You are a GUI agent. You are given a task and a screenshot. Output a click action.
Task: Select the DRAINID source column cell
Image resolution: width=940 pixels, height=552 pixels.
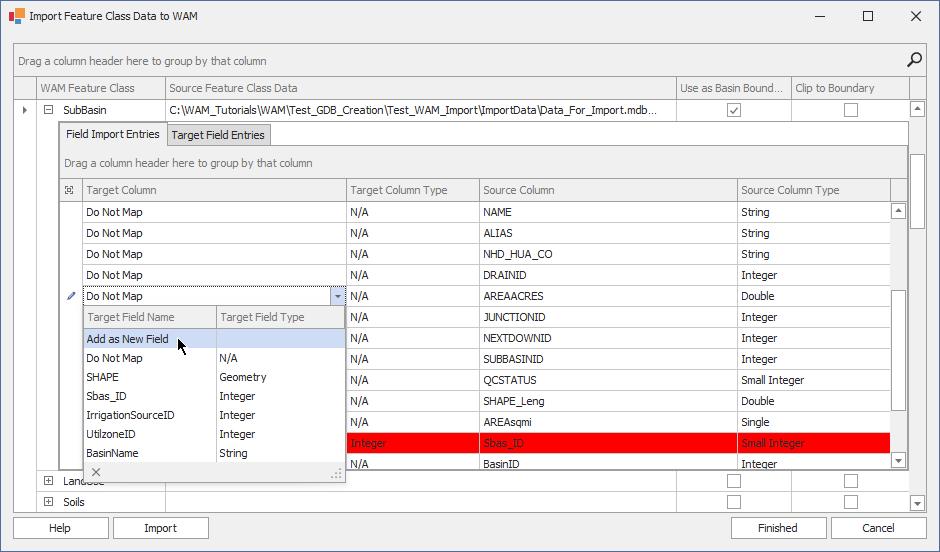[x=608, y=275]
